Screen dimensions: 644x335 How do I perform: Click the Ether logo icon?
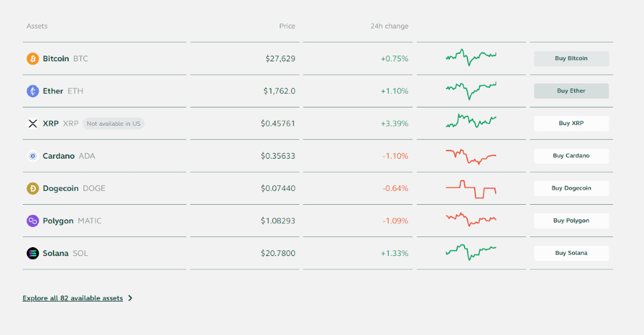(x=33, y=91)
